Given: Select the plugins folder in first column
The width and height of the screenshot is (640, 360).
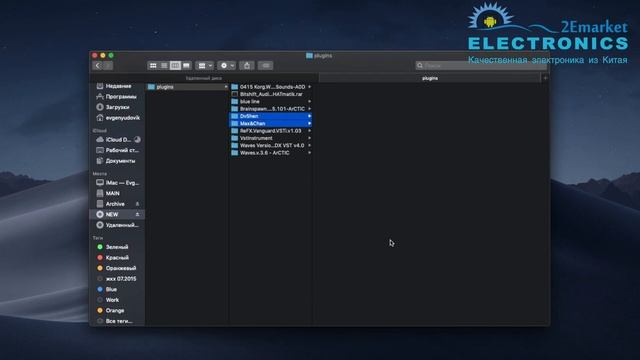Looking at the screenshot, I should click(187, 87).
